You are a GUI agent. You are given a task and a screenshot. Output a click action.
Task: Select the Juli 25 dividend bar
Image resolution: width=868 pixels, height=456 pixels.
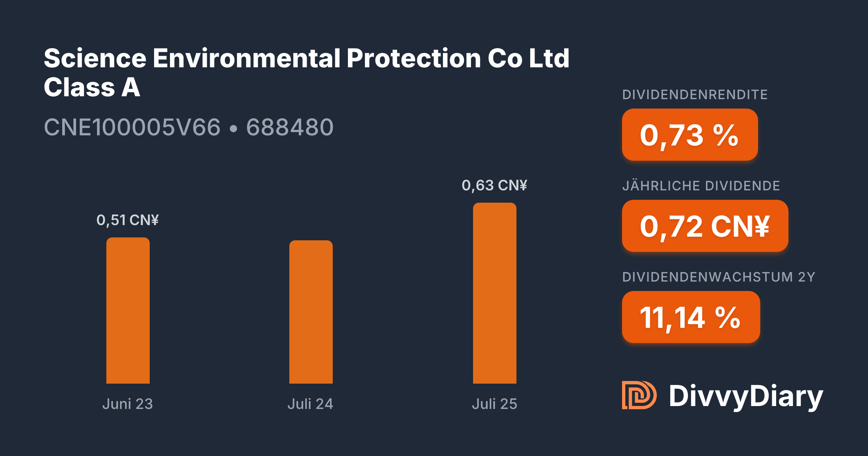pos(494,293)
